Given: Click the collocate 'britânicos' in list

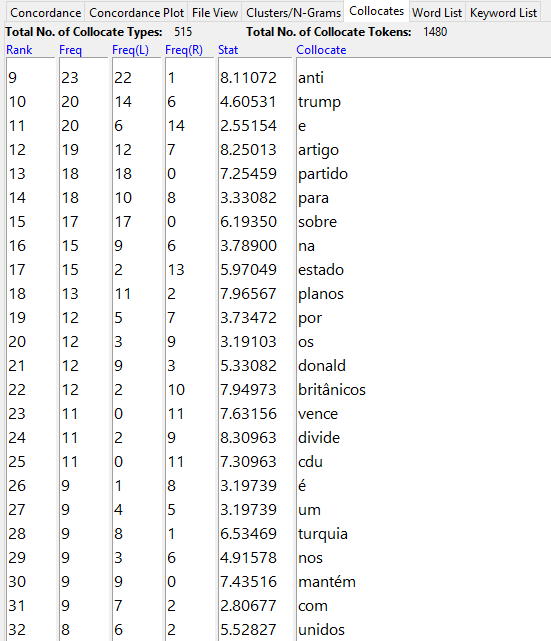Looking at the screenshot, I should (332, 390).
